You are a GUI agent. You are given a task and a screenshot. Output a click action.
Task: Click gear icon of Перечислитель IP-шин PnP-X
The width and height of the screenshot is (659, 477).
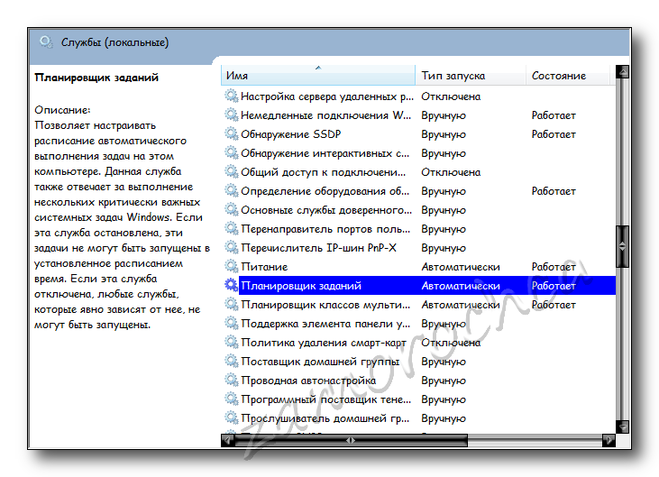pyautogui.click(x=232, y=248)
